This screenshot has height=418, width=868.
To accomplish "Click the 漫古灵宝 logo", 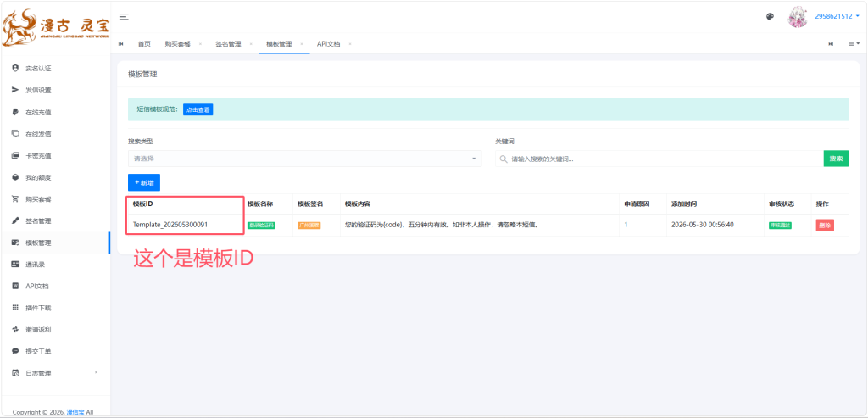I will 55,28.
